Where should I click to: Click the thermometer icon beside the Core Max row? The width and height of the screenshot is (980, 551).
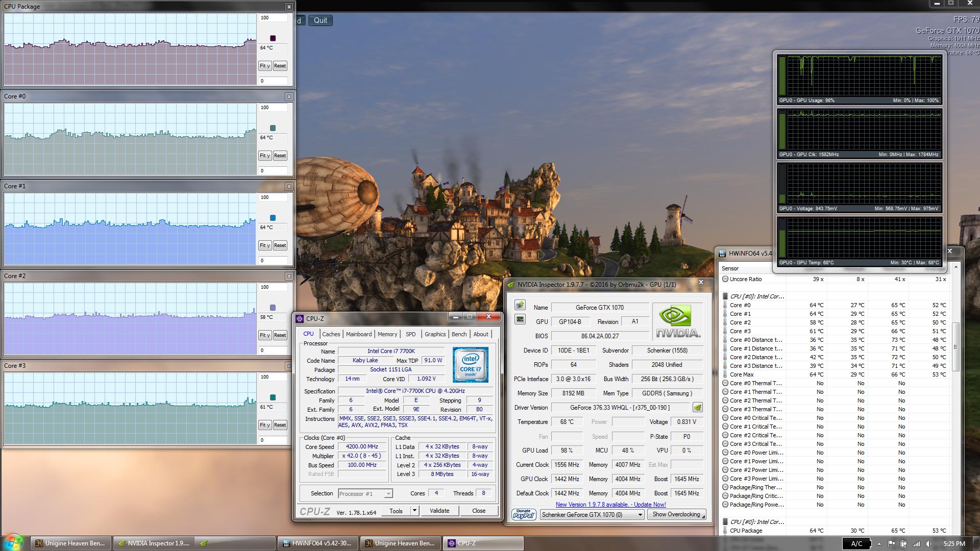(x=725, y=374)
